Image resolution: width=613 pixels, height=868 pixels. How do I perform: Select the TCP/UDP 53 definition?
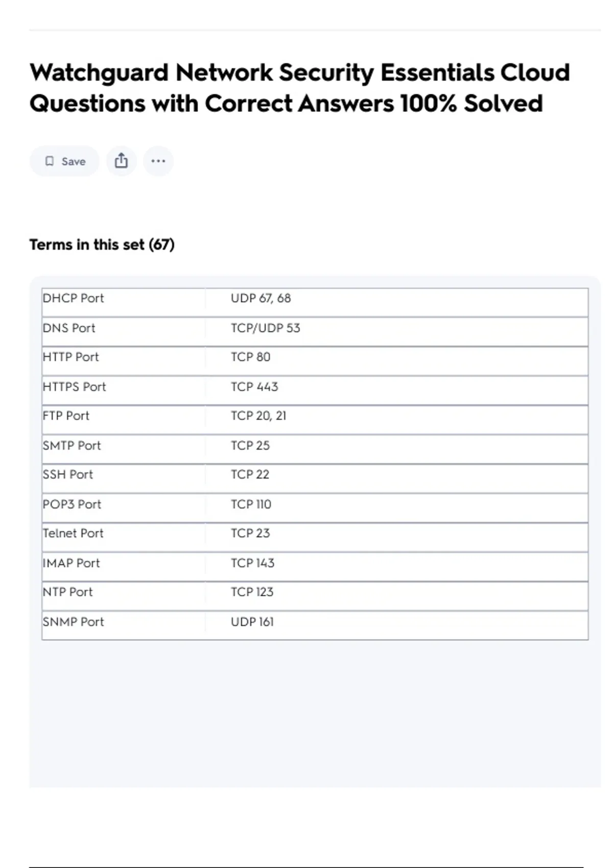coord(265,328)
